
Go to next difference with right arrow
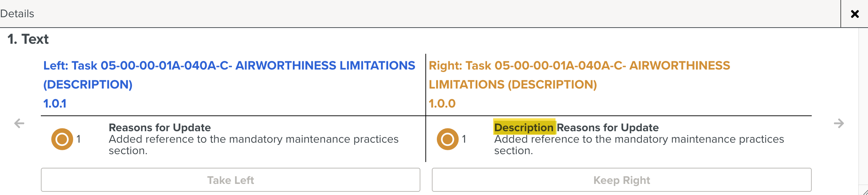[x=839, y=124]
